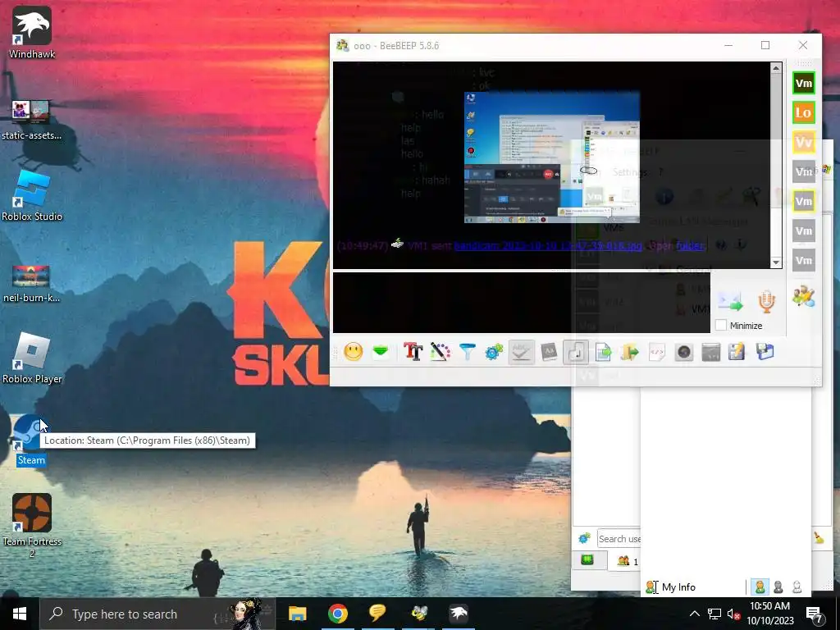Click the 'folder' link in chat message
This screenshot has width=840, height=630.
coord(689,246)
